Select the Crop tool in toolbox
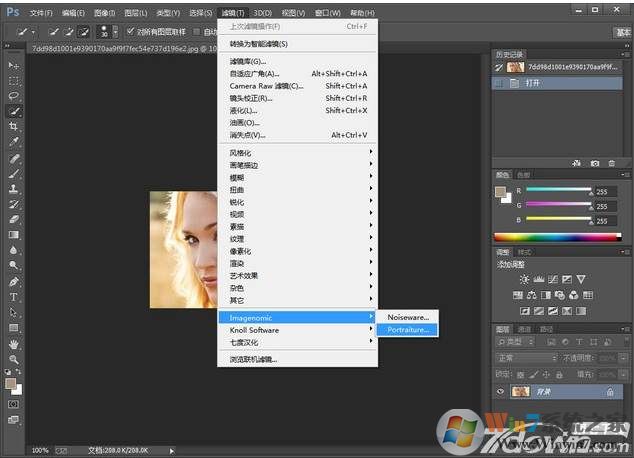This screenshot has height=458, width=634. [14, 127]
